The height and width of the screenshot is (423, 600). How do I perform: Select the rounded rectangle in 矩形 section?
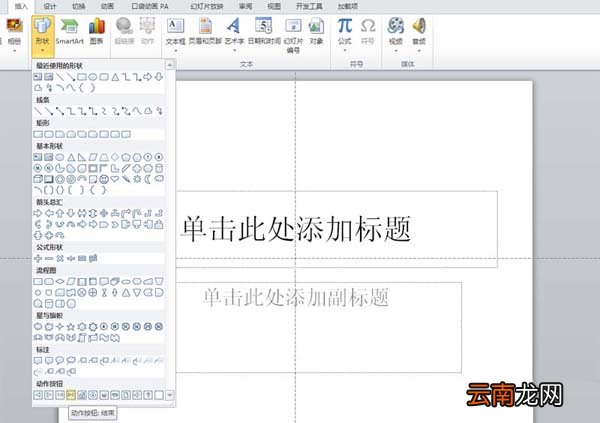point(49,134)
